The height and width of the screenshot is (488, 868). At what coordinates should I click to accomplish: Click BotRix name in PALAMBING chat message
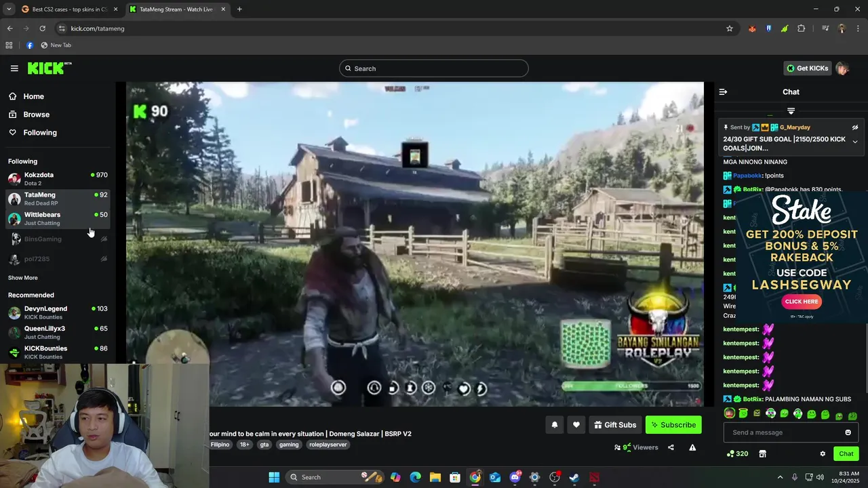752,399
